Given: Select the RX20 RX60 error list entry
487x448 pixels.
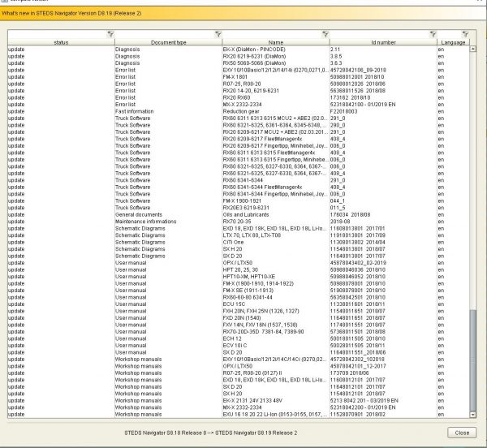Looking at the screenshot, I should (239, 97).
